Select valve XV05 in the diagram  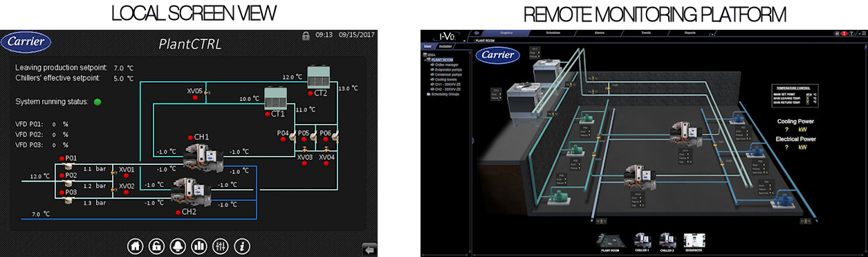point(207,92)
